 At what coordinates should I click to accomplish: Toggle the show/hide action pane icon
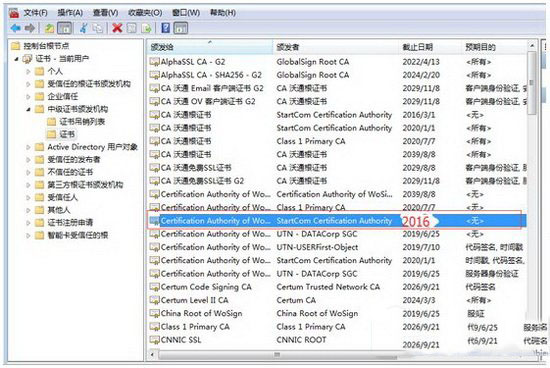pyautogui.click(x=181, y=28)
